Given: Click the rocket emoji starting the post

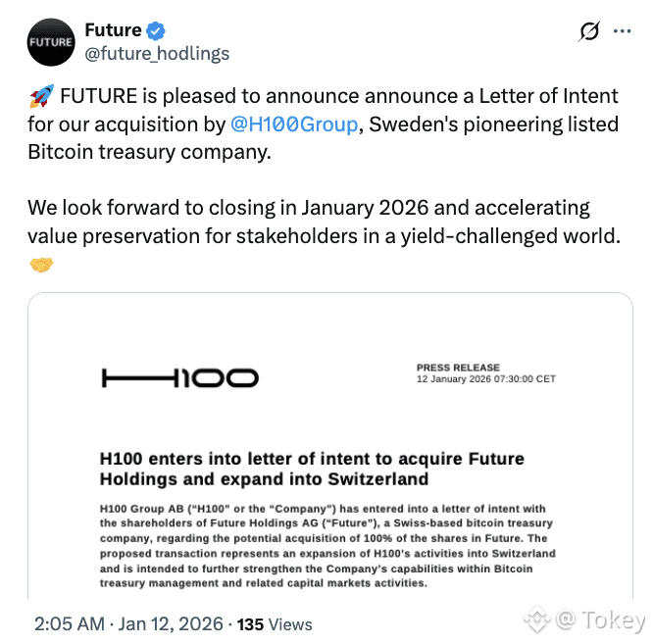Looking at the screenshot, I should 40,96.
